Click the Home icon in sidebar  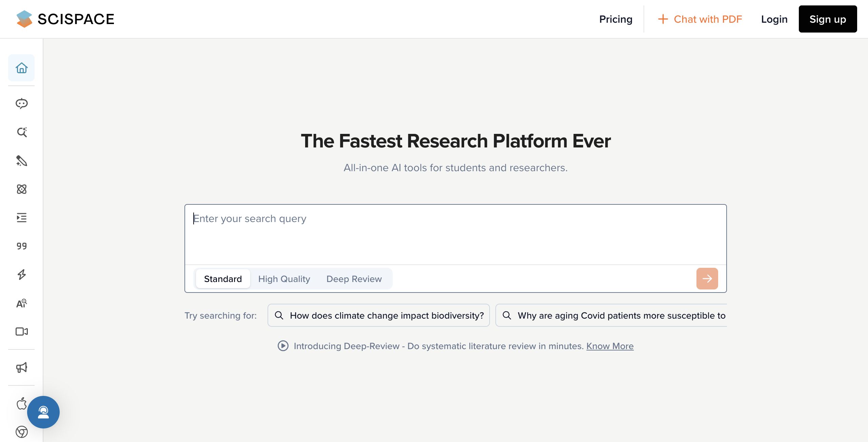coord(21,68)
